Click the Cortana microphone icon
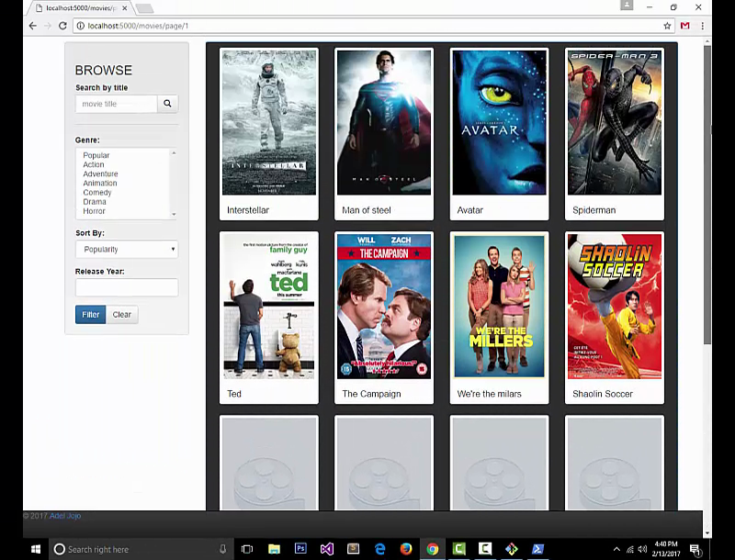 (223, 549)
